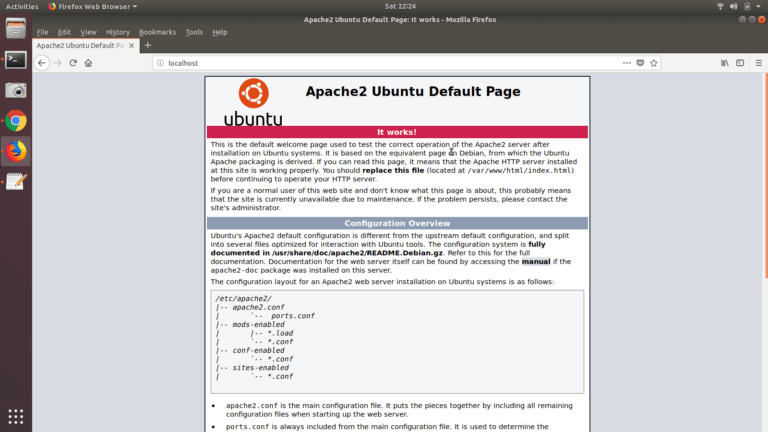Open the Wi-Fi network indicator
This screenshot has height=432, width=768.
(x=720, y=6)
